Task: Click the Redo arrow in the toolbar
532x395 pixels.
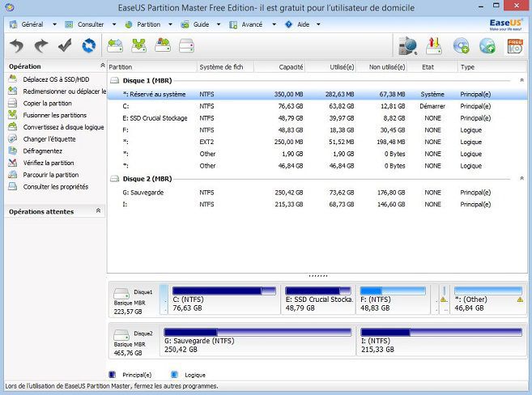Action: (41, 45)
